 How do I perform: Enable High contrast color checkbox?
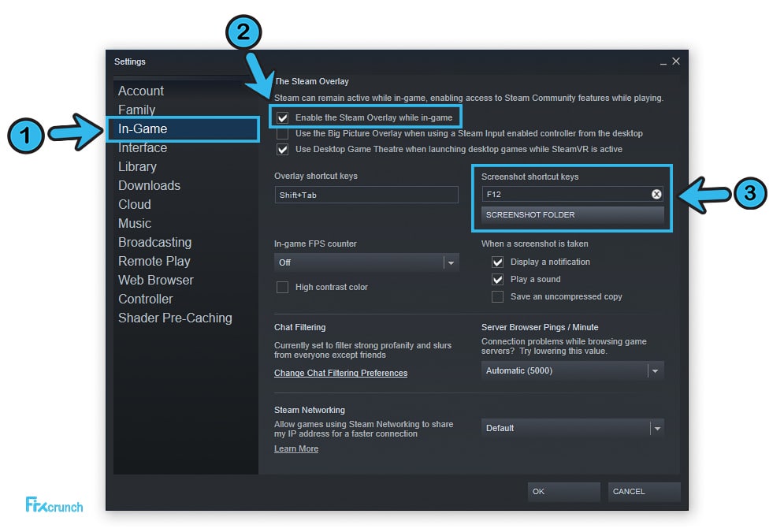coord(283,287)
